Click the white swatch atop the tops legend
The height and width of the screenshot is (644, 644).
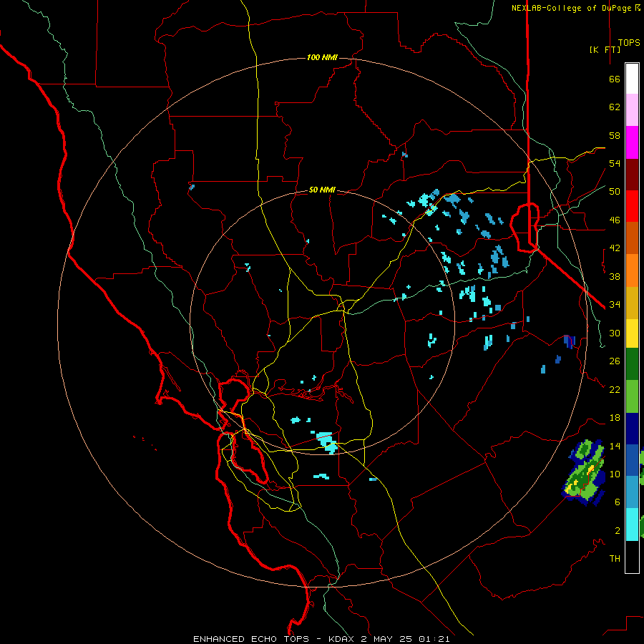tap(632, 79)
